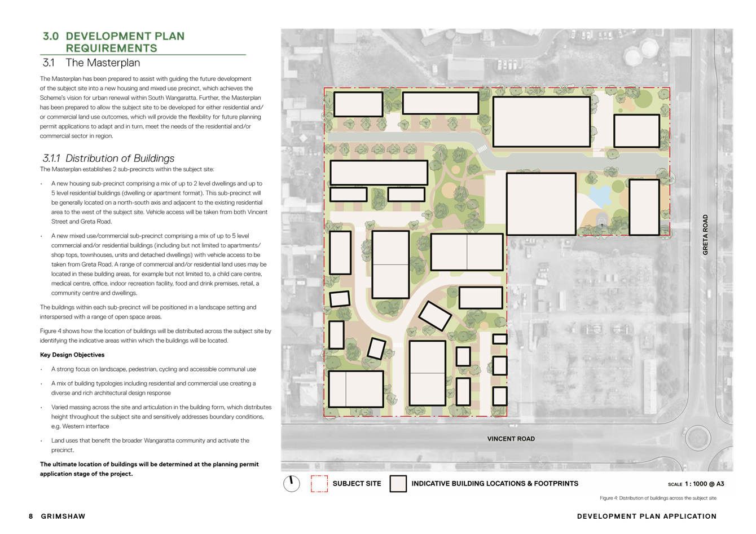Select the '3.1 The Masterplan' subheading
The height and width of the screenshot is (534, 756).
(x=91, y=63)
